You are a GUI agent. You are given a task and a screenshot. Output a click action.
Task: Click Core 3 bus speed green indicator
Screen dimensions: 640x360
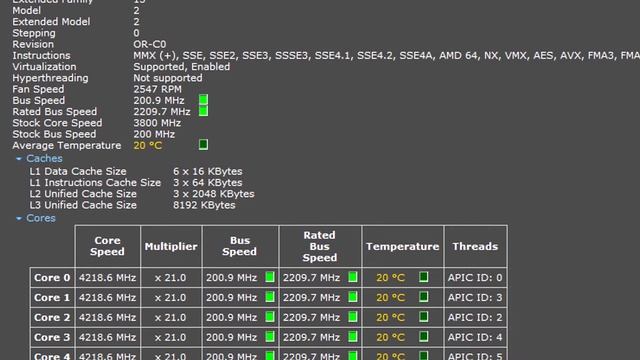click(x=270, y=337)
